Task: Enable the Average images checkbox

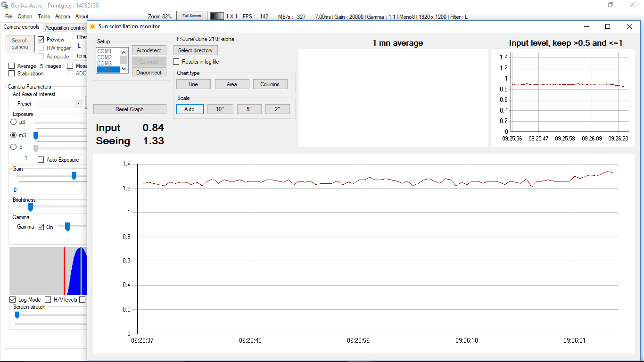Action: 12,66
